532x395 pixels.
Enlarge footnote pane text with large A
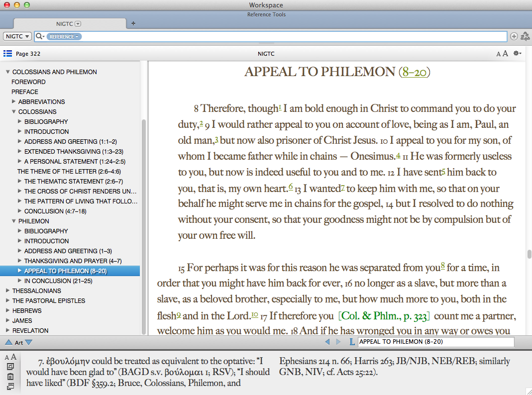pyautogui.click(x=13, y=357)
